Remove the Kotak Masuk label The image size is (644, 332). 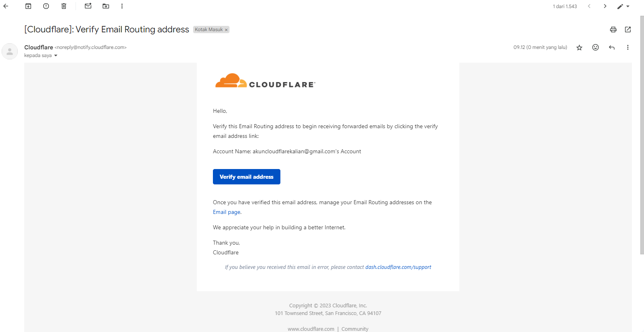coord(226,30)
